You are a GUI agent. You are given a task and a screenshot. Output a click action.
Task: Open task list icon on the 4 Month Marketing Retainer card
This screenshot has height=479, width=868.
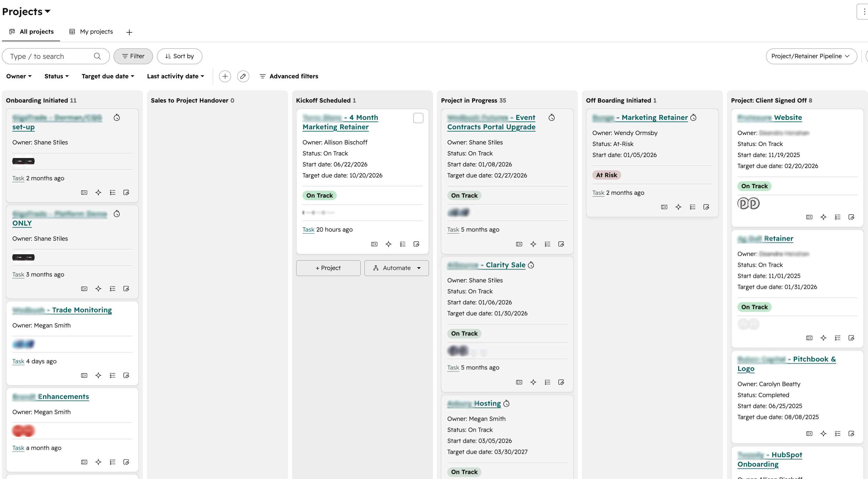pyautogui.click(x=403, y=244)
